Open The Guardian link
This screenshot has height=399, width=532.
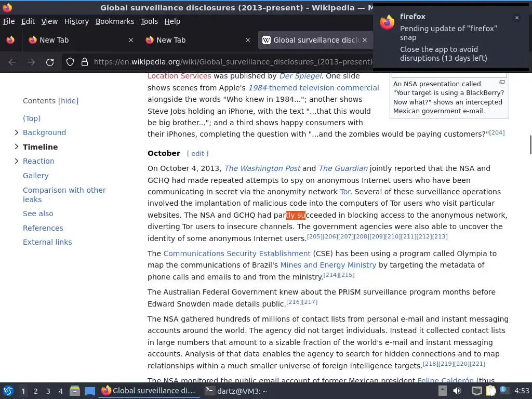tap(343, 169)
